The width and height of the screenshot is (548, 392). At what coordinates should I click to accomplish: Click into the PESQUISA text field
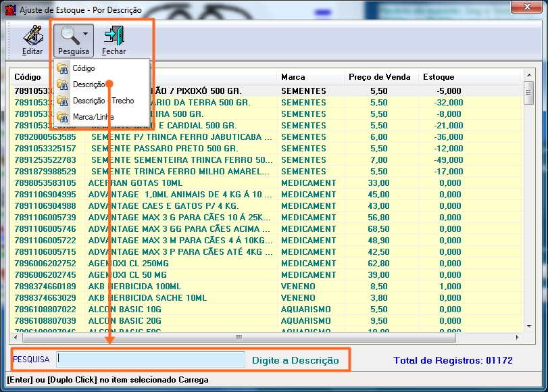(x=151, y=359)
